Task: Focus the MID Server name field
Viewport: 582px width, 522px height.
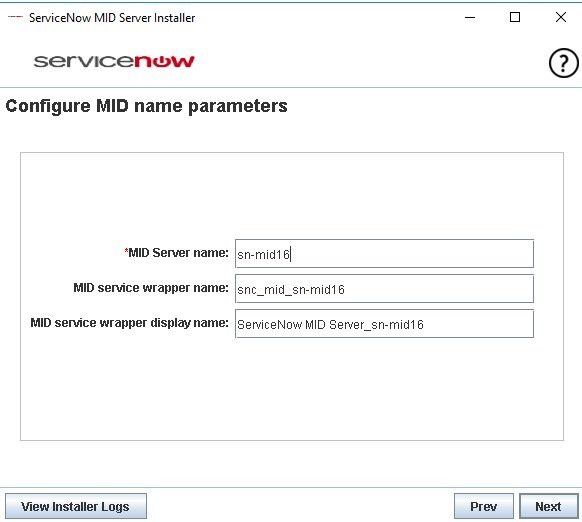Action: pyautogui.click(x=384, y=254)
